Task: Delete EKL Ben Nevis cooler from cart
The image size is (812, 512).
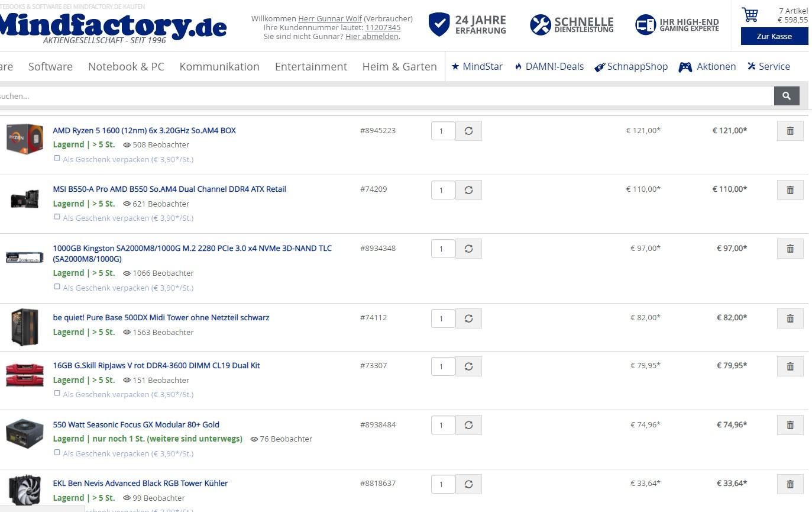Action: [790, 484]
